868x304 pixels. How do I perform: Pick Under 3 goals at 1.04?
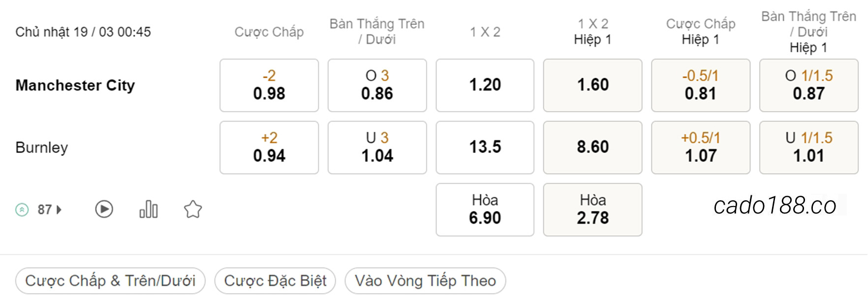[x=377, y=148]
